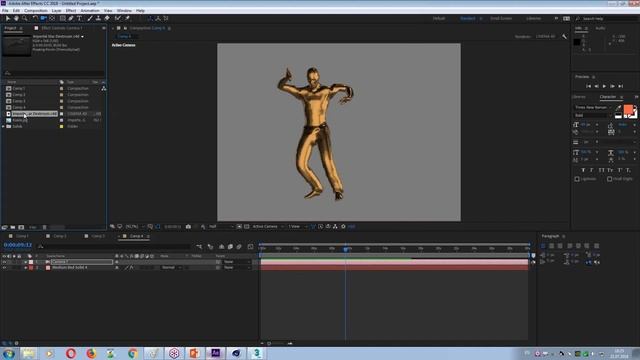The height and width of the screenshot is (360, 640).
Task: Open the Half resolution dropdown
Action: [221, 227]
